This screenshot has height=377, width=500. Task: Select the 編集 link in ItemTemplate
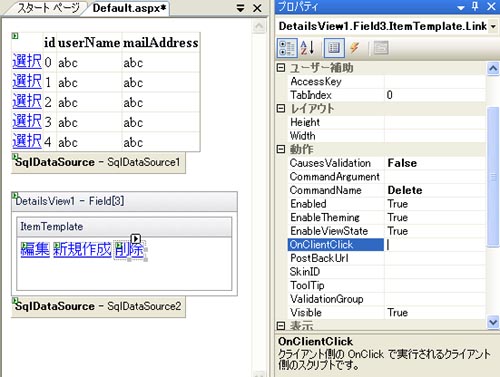click(x=35, y=249)
